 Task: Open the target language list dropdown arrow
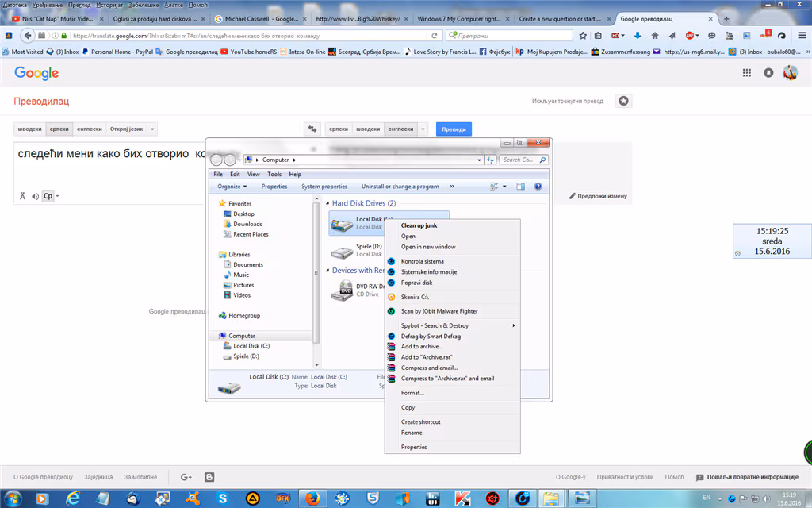tap(423, 129)
